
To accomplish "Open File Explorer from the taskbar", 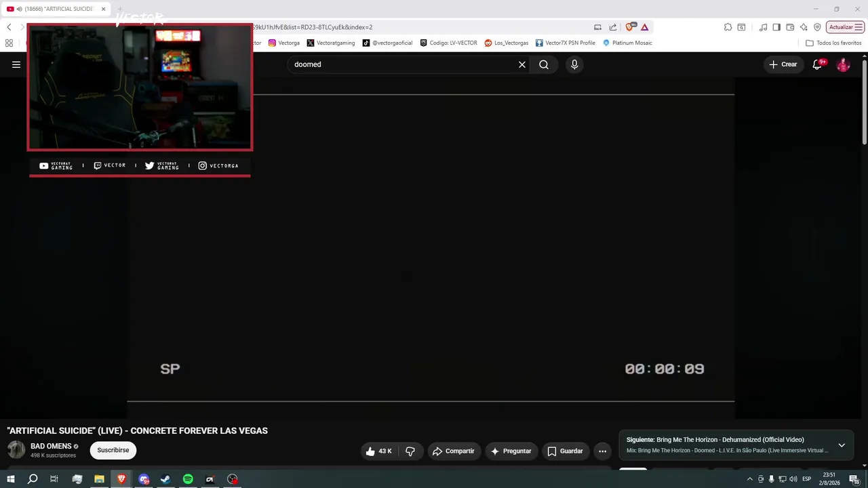I will pyautogui.click(x=99, y=479).
